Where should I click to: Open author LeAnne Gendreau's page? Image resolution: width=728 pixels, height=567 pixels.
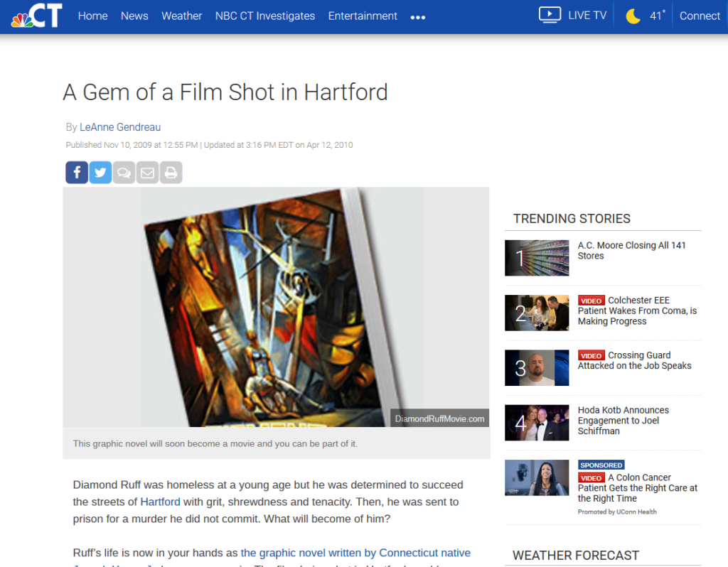(x=120, y=127)
